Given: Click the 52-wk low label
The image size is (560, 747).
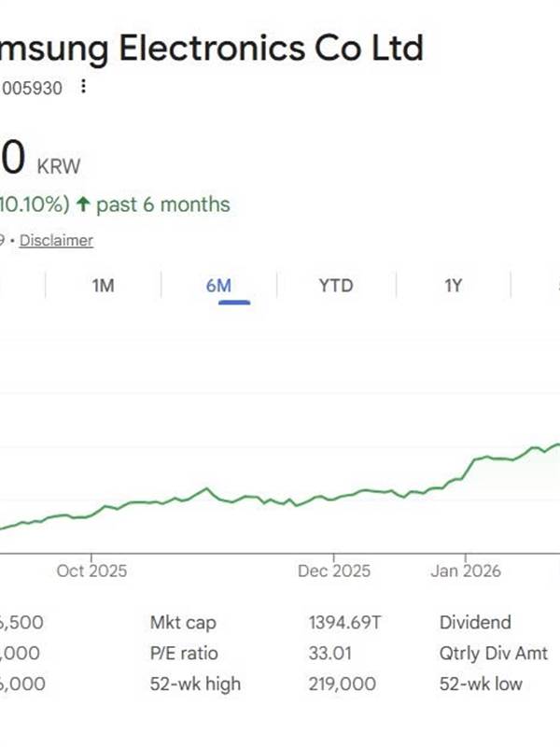Looking at the screenshot, I should (481, 684).
